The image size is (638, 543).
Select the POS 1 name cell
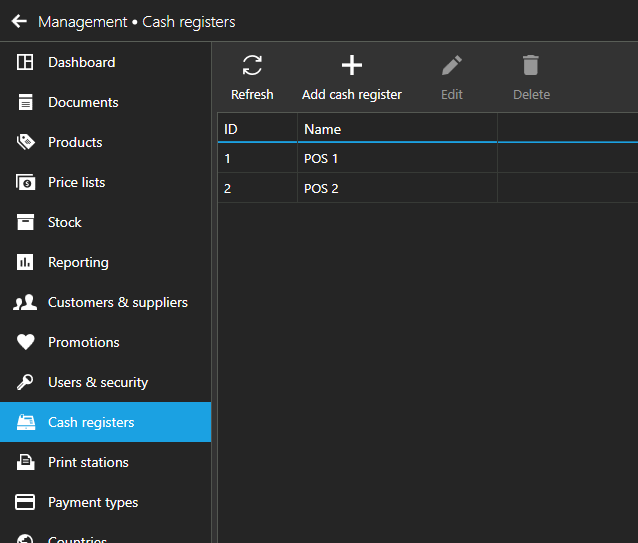pos(398,158)
